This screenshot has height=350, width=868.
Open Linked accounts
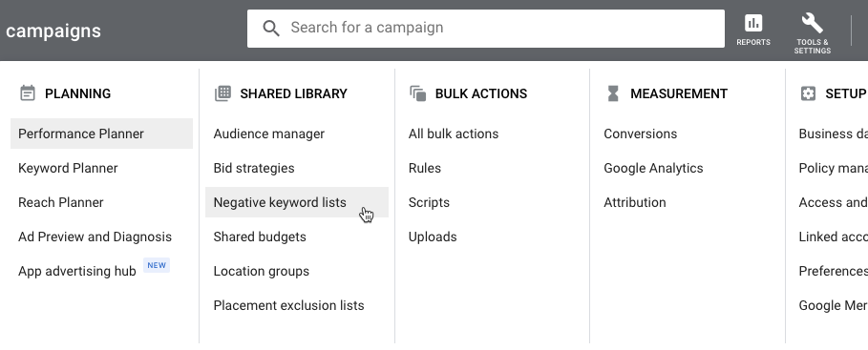click(833, 237)
